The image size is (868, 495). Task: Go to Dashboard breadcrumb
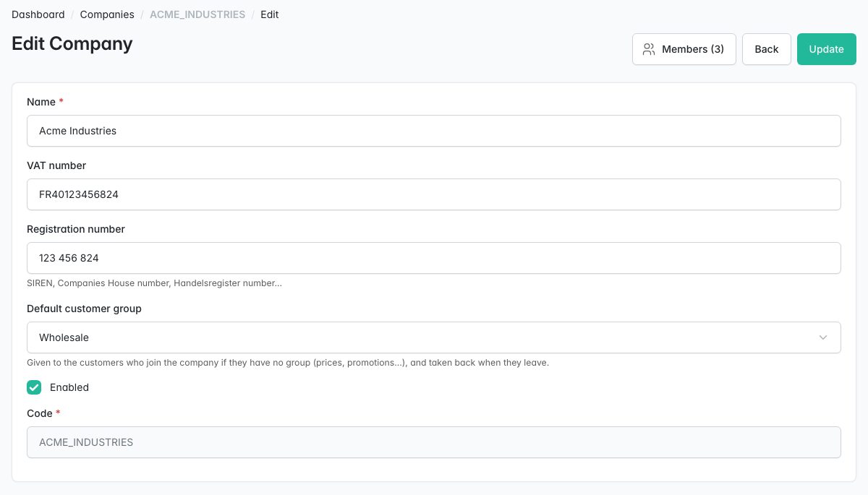[x=38, y=14]
